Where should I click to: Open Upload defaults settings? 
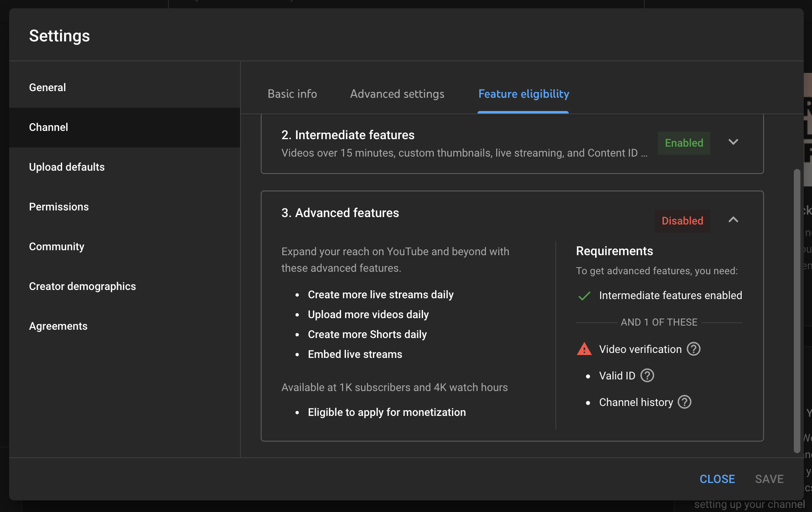click(x=125, y=167)
